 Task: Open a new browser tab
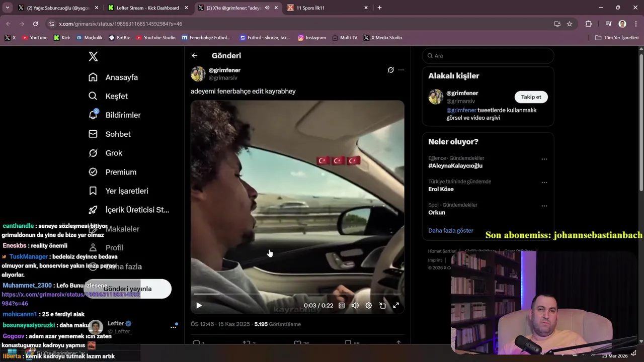379,8
